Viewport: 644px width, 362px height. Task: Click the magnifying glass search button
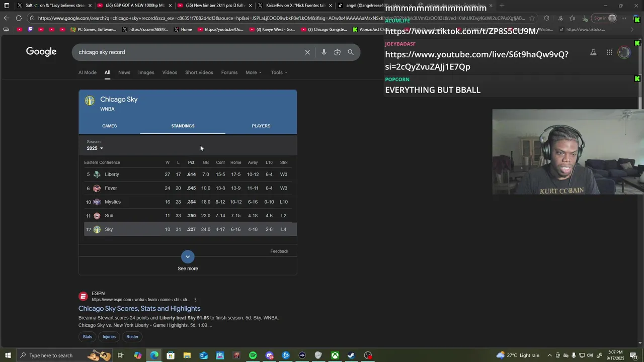351,52
